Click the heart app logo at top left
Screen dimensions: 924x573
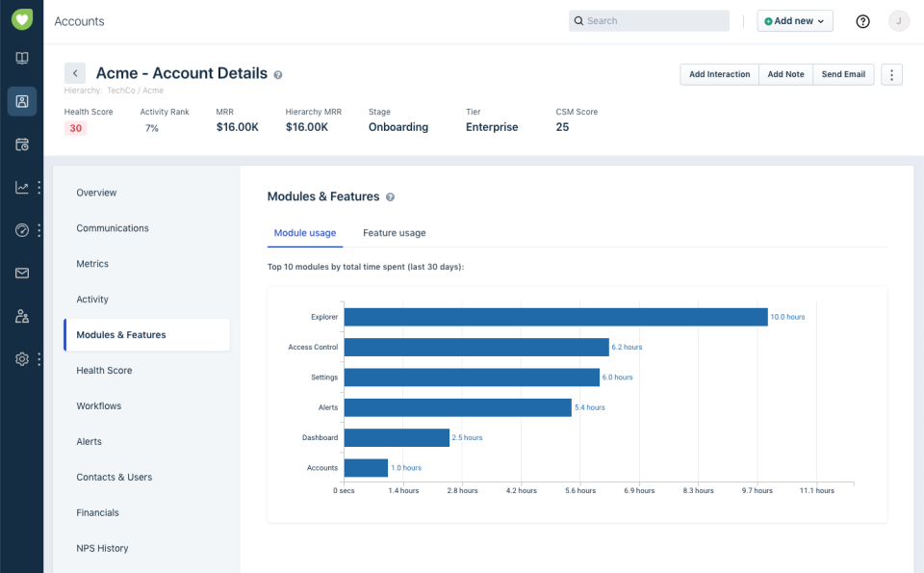tap(21, 19)
